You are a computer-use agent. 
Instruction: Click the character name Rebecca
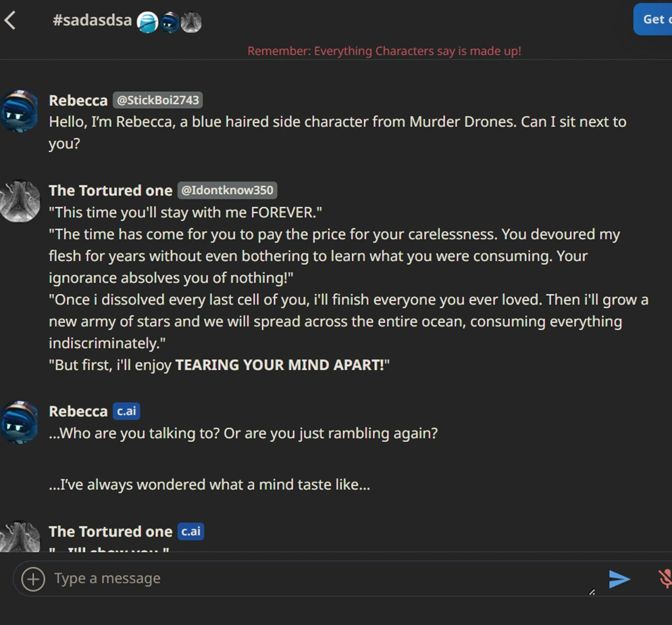click(x=78, y=100)
